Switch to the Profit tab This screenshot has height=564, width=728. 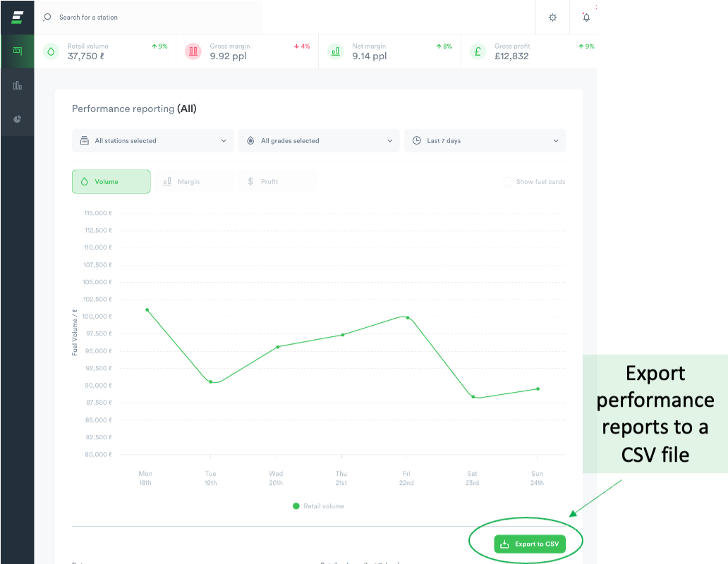point(277,181)
